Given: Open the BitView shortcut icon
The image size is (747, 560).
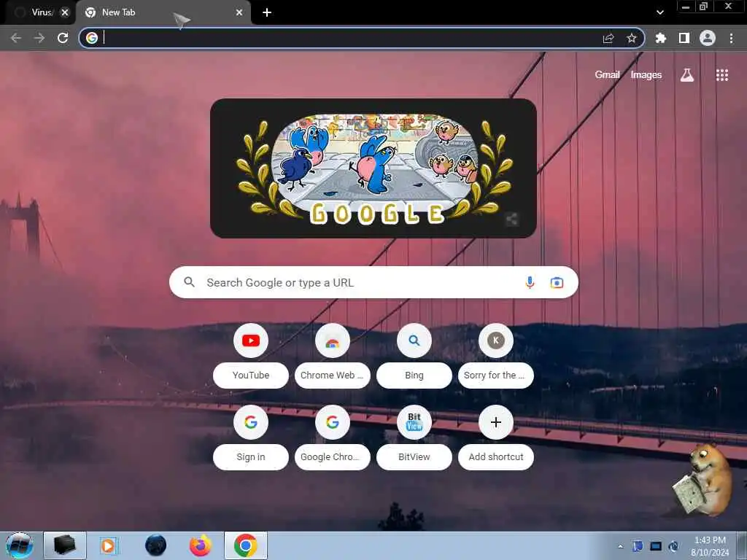Looking at the screenshot, I should pos(414,422).
